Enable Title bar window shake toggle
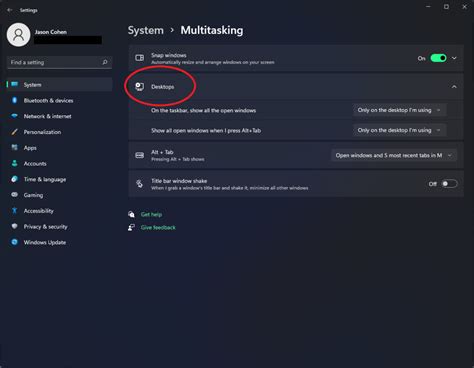Image resolution: width=474 pixels, height=368 pixels. (x=449, y=184)
